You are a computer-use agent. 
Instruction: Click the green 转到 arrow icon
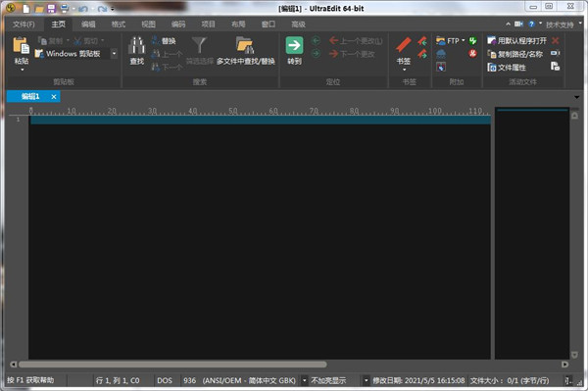(294, 45)
